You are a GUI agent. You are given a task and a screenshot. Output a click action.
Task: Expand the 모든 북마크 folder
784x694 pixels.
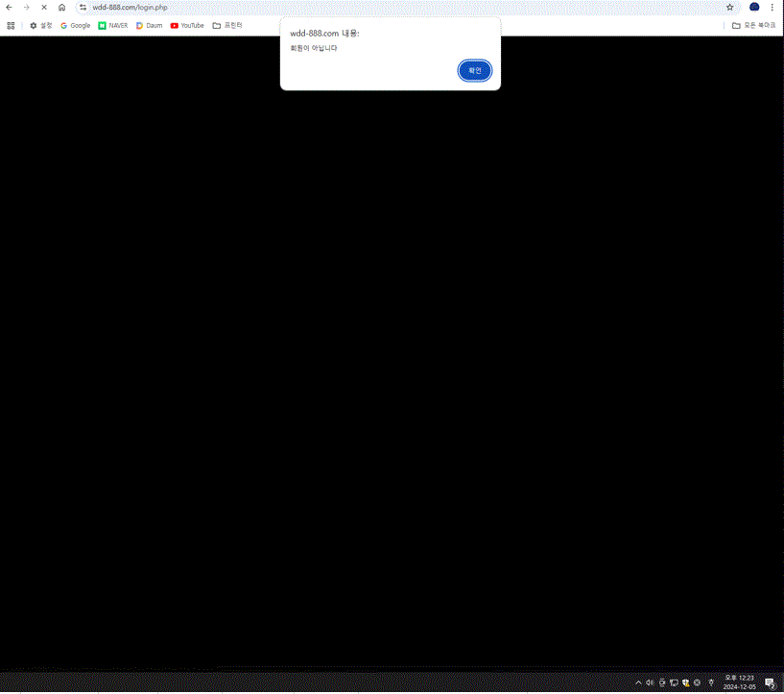[754, 26]
